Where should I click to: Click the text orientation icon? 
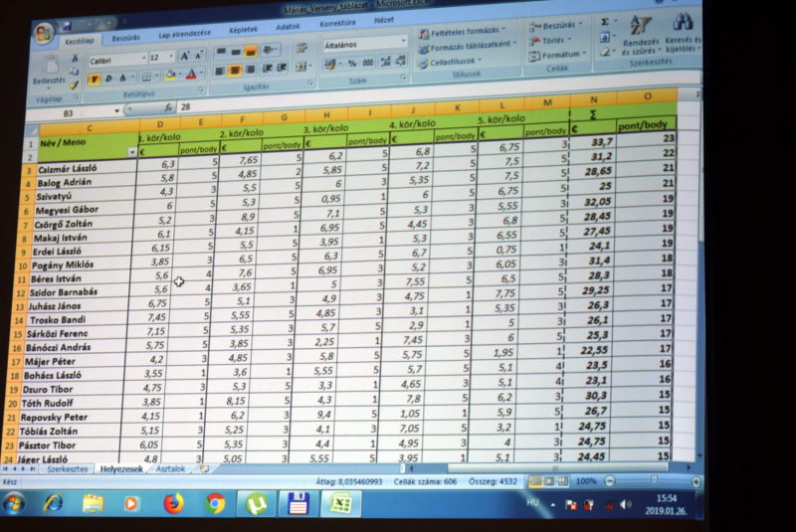[268, 50]
